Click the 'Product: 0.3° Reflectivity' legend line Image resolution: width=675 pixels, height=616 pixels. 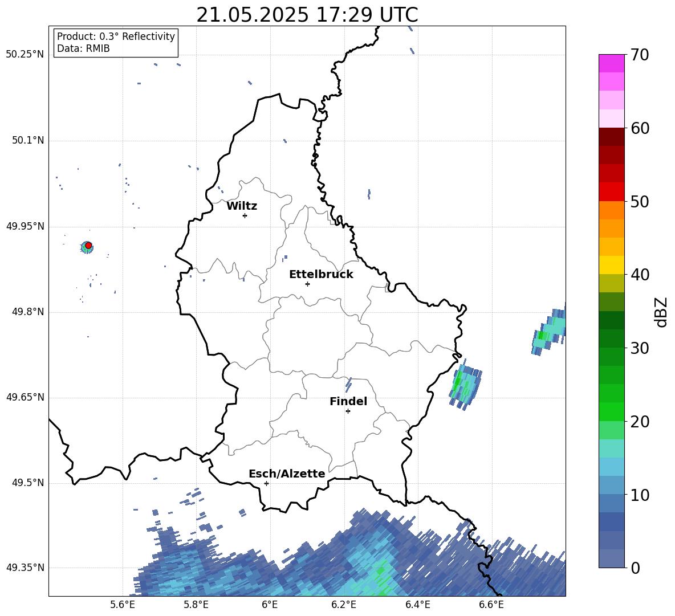click(116, 36)
